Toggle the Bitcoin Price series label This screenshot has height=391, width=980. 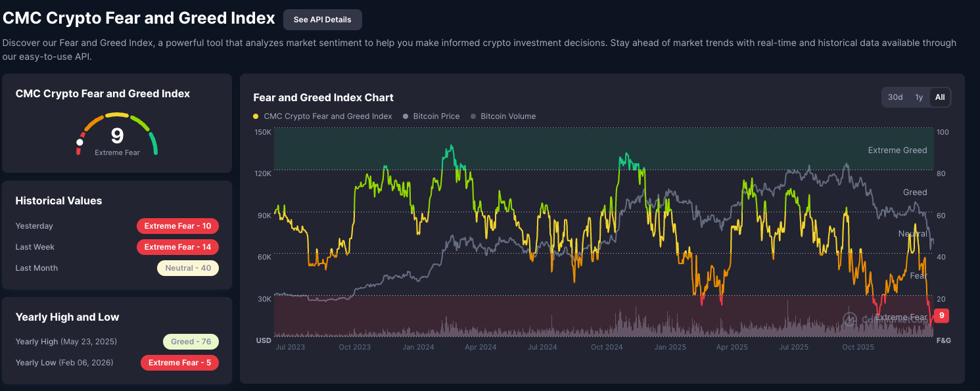[x=436, y=116]
